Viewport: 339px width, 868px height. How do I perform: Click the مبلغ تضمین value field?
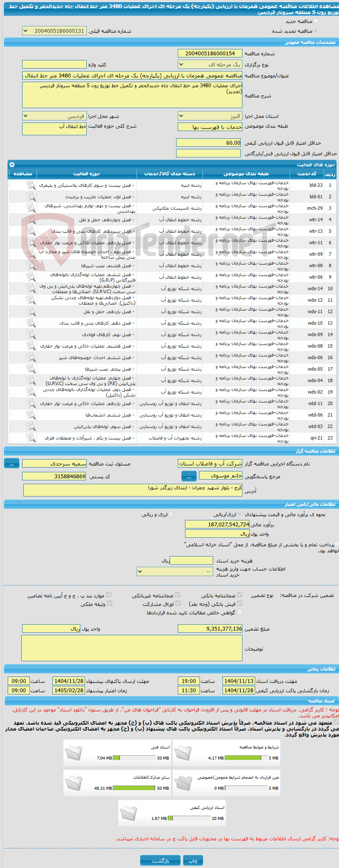210,628
